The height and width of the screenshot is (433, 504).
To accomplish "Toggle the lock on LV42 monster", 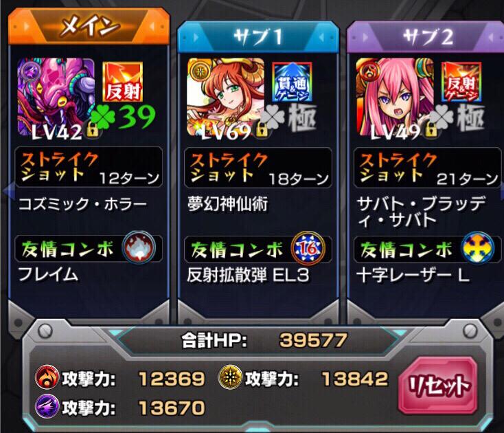I will [92, 129].
